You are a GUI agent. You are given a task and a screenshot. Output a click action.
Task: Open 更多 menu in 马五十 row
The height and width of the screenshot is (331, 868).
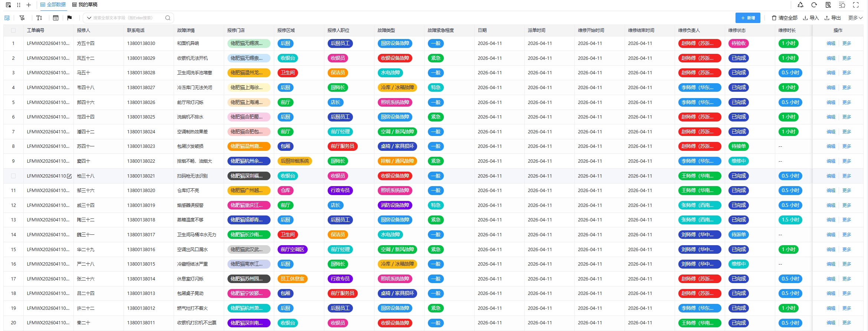tap(846, 73)
